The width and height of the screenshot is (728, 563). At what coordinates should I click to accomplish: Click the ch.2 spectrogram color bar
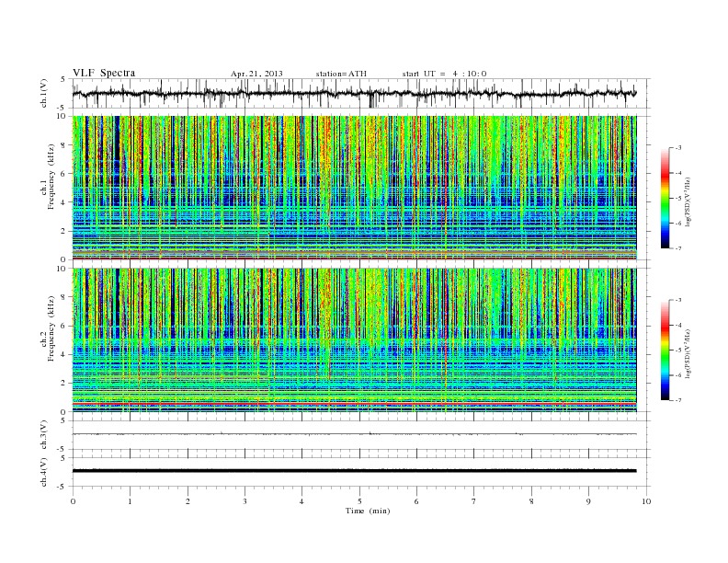[x=665, y=350]
